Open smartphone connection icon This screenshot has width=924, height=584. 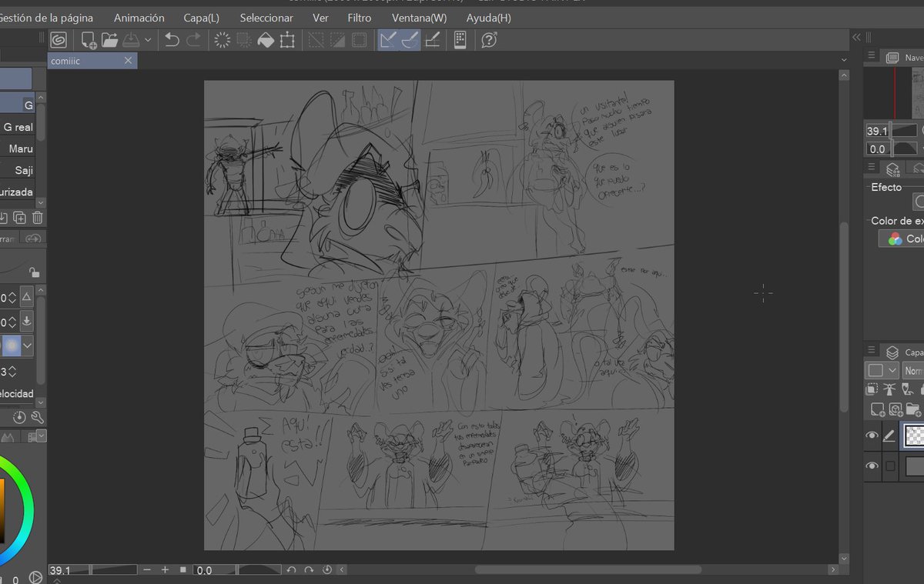coord(460,40)
